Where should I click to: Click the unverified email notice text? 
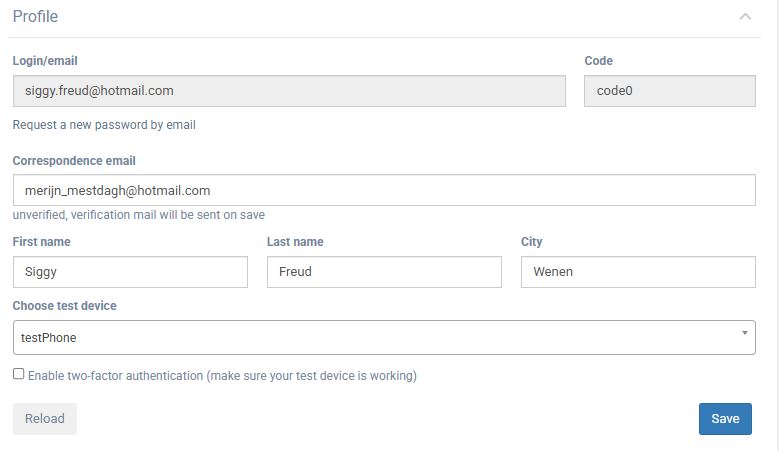coord(138,215)
